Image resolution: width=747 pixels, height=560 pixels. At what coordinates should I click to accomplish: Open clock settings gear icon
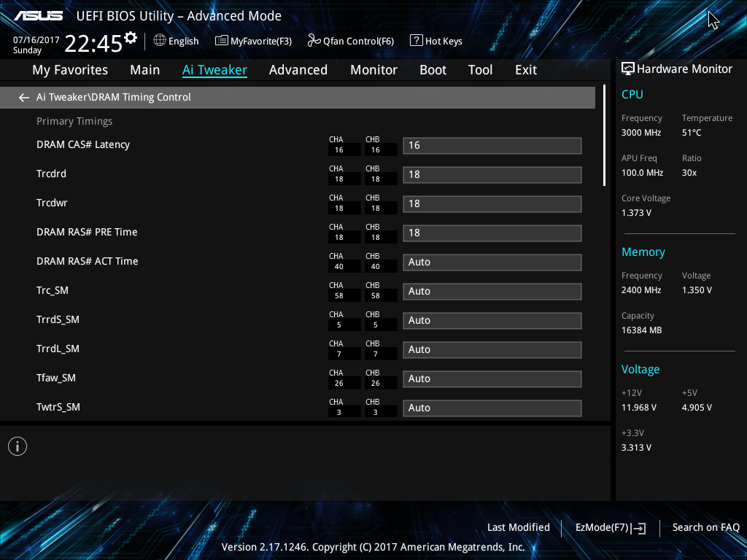coord(131,38)
